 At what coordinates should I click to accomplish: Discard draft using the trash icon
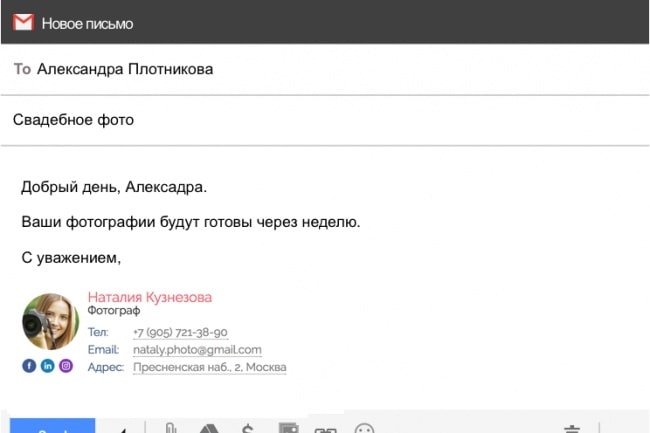coord(572,429)
